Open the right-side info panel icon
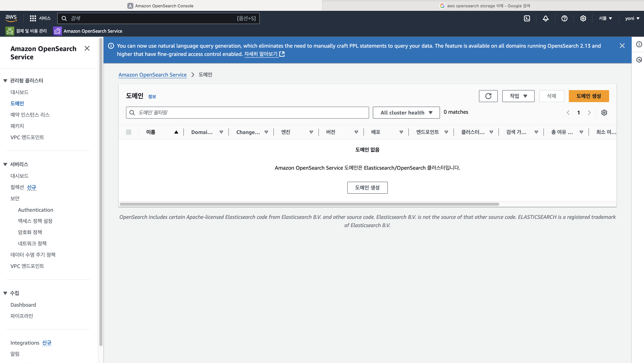Viewport: 644px width, 363px height. 639,44
